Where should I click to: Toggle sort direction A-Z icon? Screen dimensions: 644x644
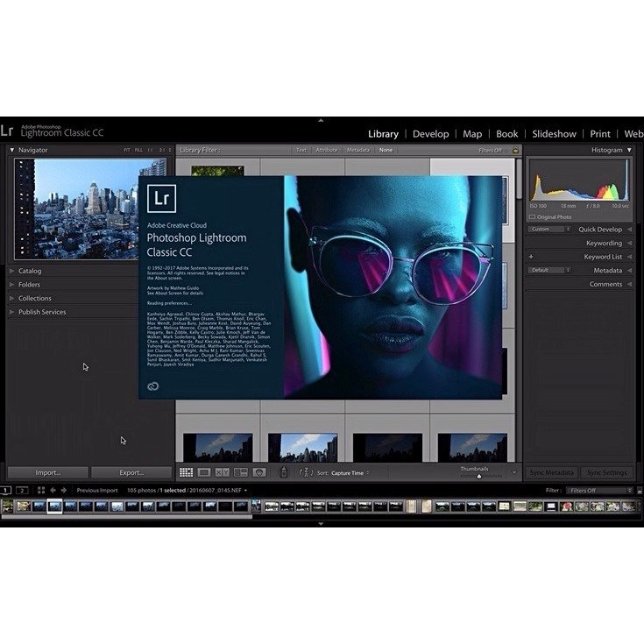pyautogui.click(x=306, y=473)
